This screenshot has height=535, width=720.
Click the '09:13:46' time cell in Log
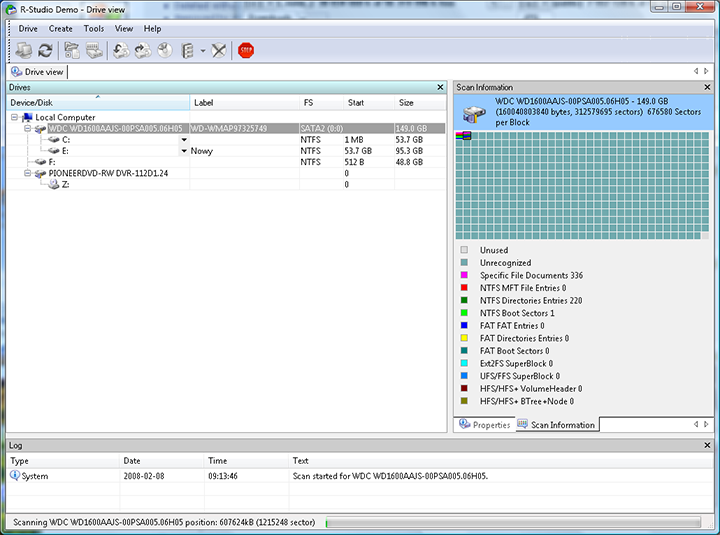pyautogui.click(x=223, y=476)
